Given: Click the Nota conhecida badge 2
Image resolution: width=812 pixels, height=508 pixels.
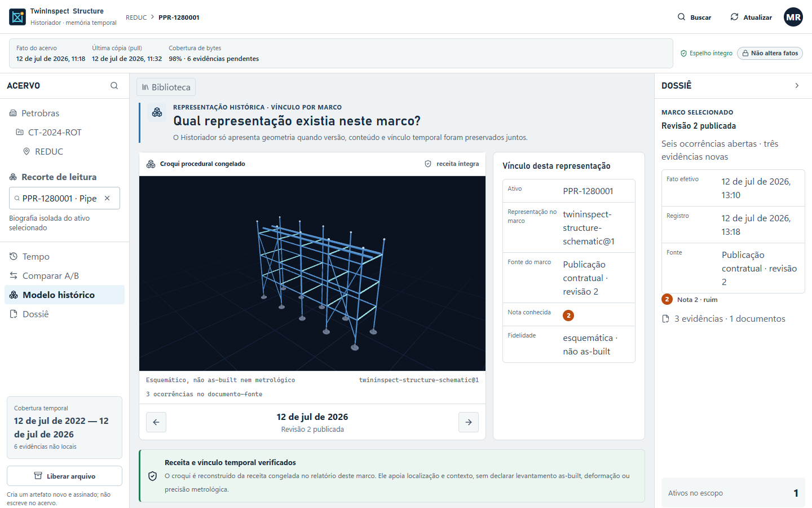Looking at the screenshot, I should pos(568,316).
